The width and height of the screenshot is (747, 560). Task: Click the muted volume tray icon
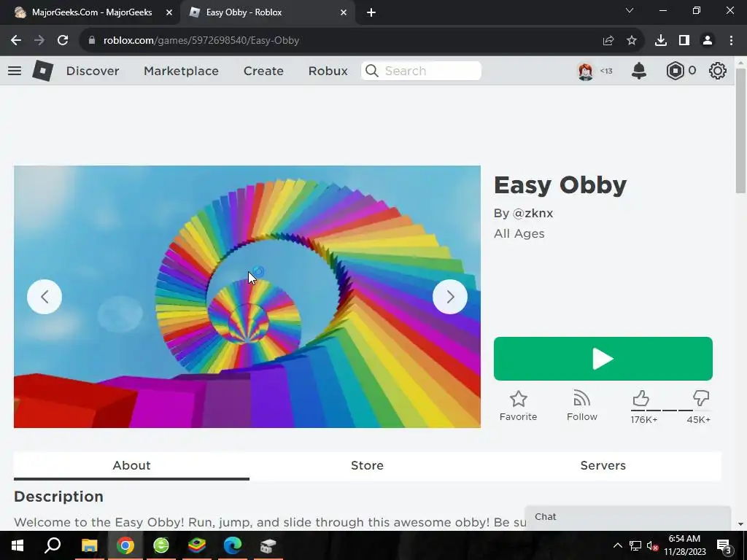click(652, 546)
